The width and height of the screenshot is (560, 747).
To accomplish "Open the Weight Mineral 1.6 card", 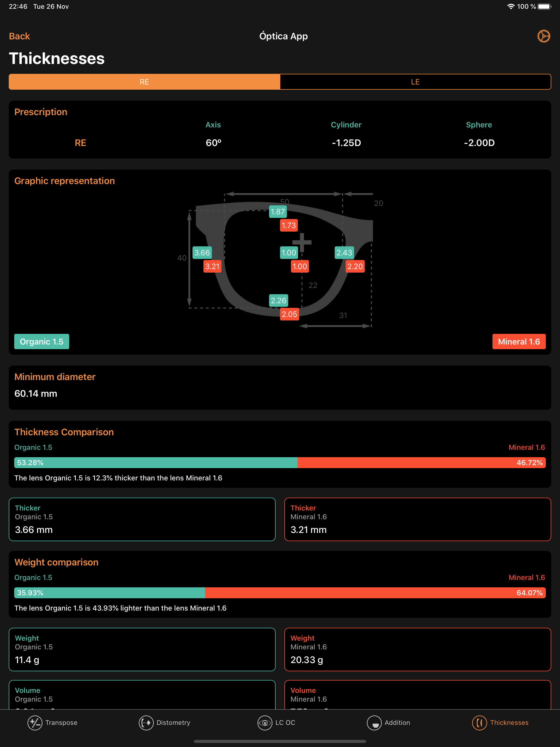I will (x=418, y=649).
